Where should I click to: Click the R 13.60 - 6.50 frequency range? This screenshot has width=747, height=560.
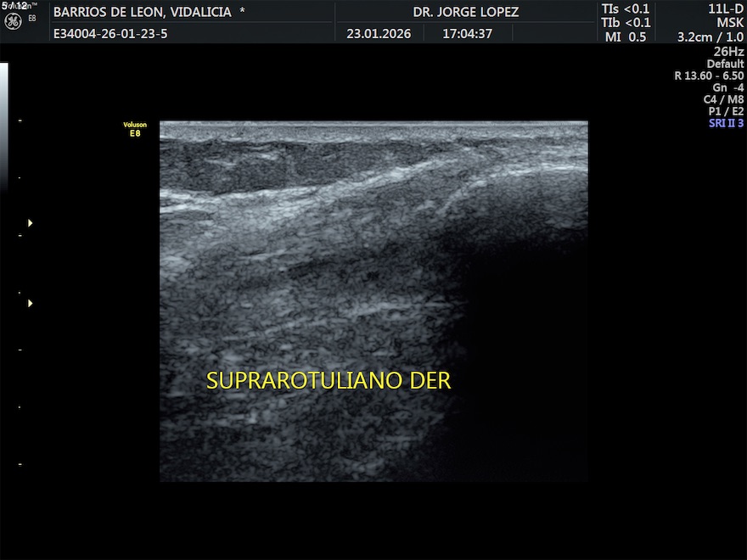pos(709,76)
